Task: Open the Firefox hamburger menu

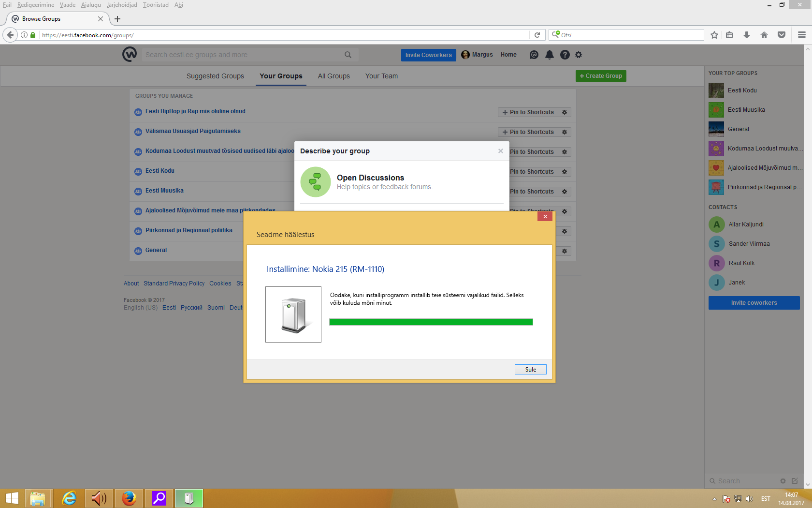Action: [802, 35]
